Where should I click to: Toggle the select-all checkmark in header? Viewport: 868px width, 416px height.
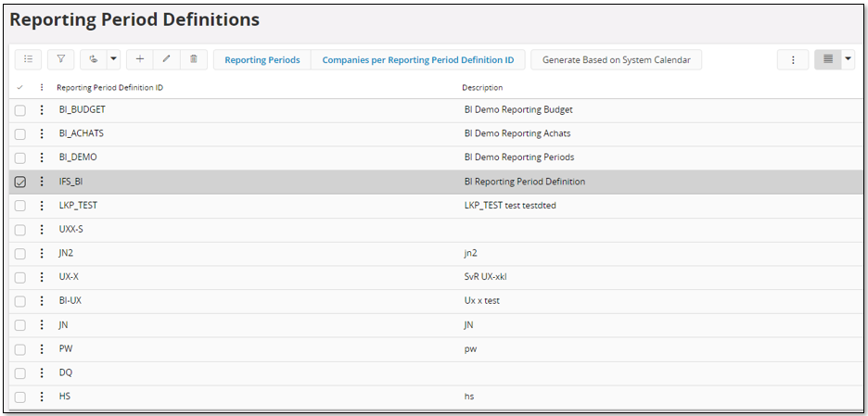point(20,87)
